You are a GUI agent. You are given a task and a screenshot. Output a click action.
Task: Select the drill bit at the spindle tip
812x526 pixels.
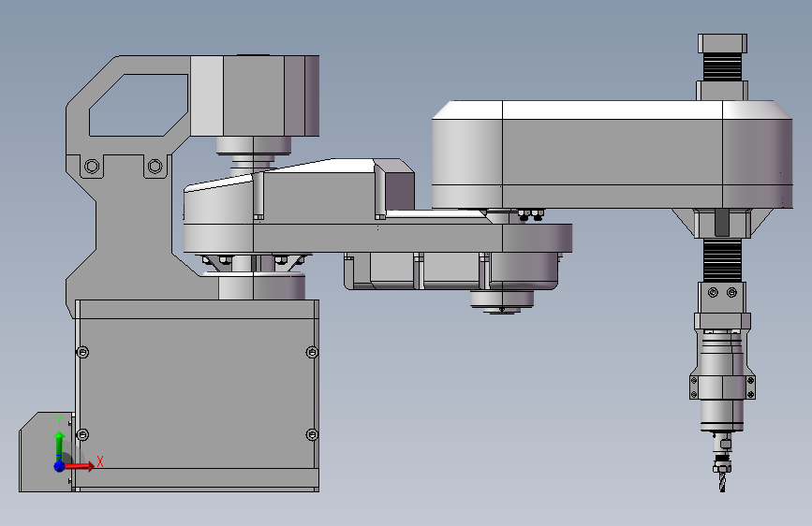coord(722,481)
